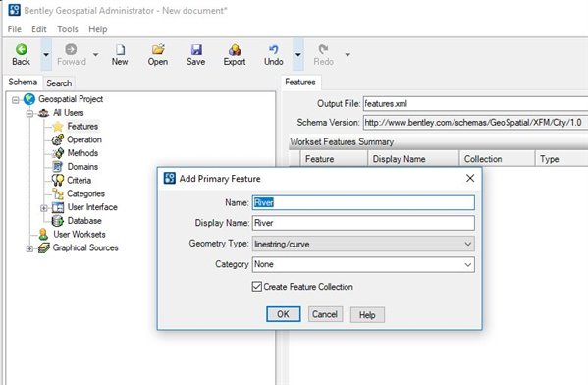Collapse the All Users tree node
The width and height of the screenshot is (588, 385).
[29, 113]
